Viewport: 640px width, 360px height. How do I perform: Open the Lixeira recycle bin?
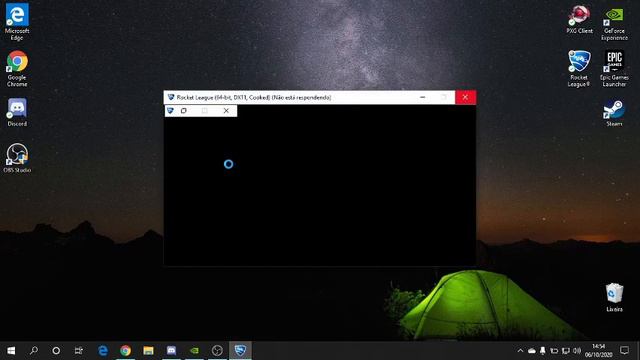coord(614,297)
